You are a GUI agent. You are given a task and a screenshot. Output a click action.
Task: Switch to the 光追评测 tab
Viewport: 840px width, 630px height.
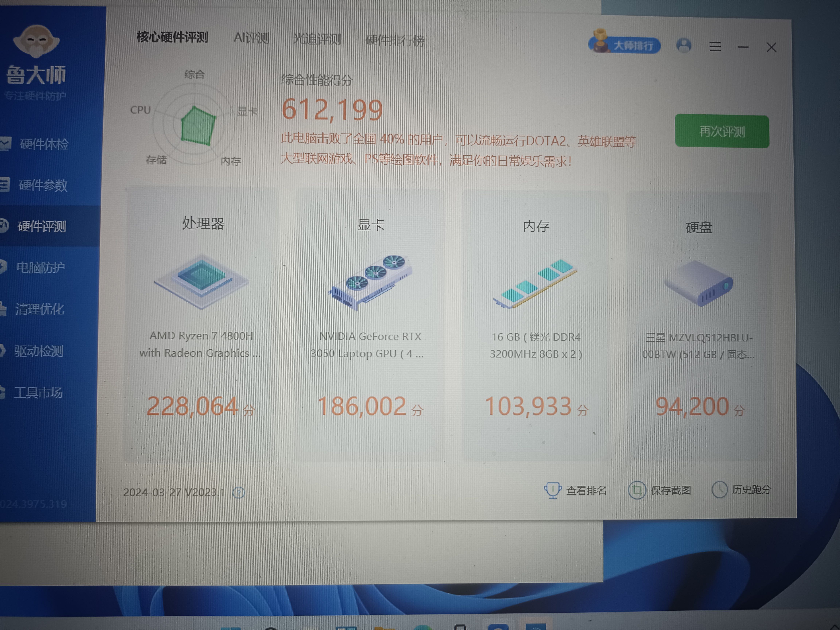(x=317, y=39)
